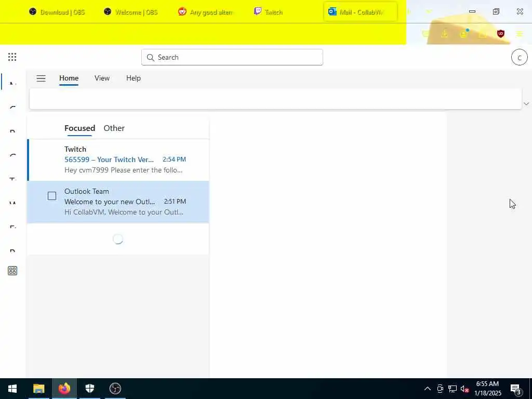The height and width of the screenshot is (399, 532).
Task: Open the Firefox account icon
Action: [463, 34]
